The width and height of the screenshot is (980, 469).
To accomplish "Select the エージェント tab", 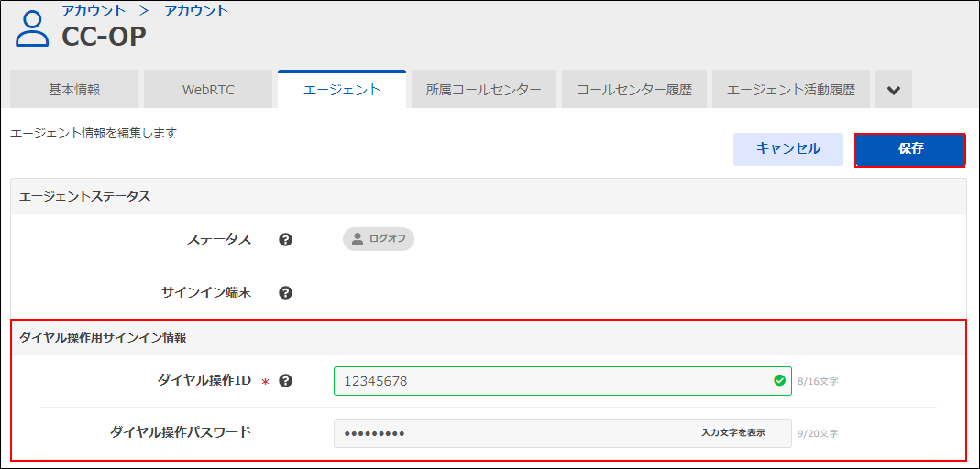I will tap(342, 90).
